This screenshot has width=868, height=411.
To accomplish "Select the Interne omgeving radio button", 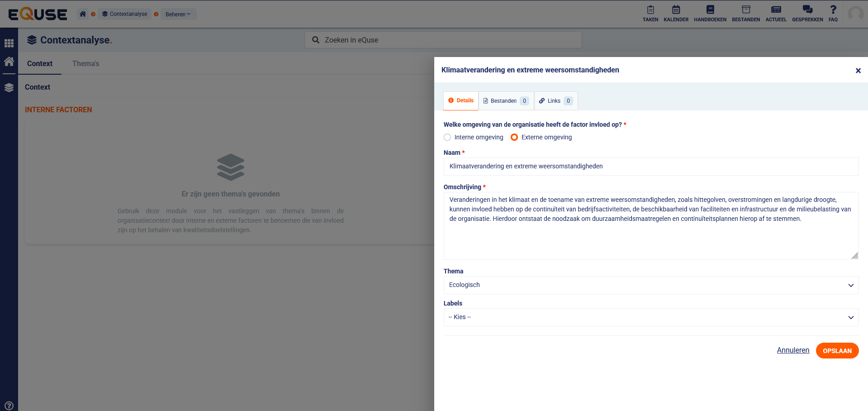I will [x=447, y=137].
